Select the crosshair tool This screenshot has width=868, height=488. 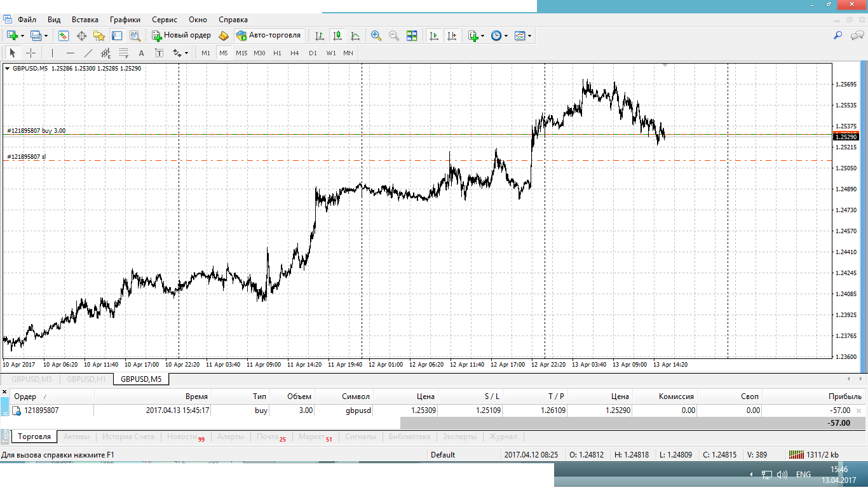[x=30, y=53]
